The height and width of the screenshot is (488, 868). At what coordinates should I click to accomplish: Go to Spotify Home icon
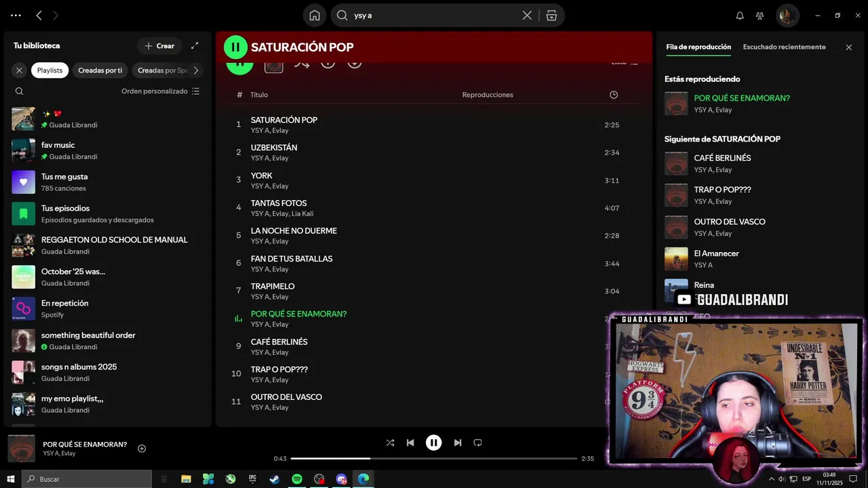[315, 16]
